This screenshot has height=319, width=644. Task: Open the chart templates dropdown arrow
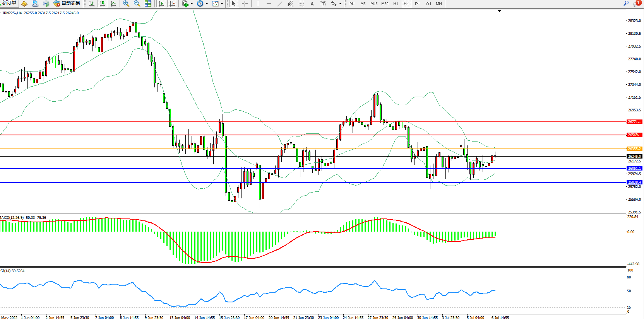(222, 4)
